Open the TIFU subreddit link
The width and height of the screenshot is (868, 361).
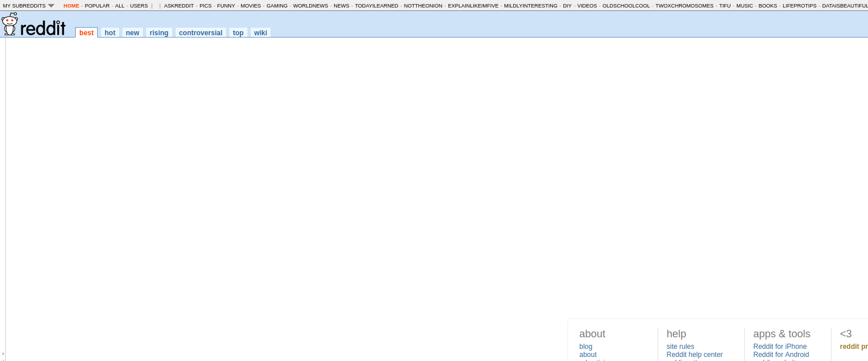click(725, 6)
